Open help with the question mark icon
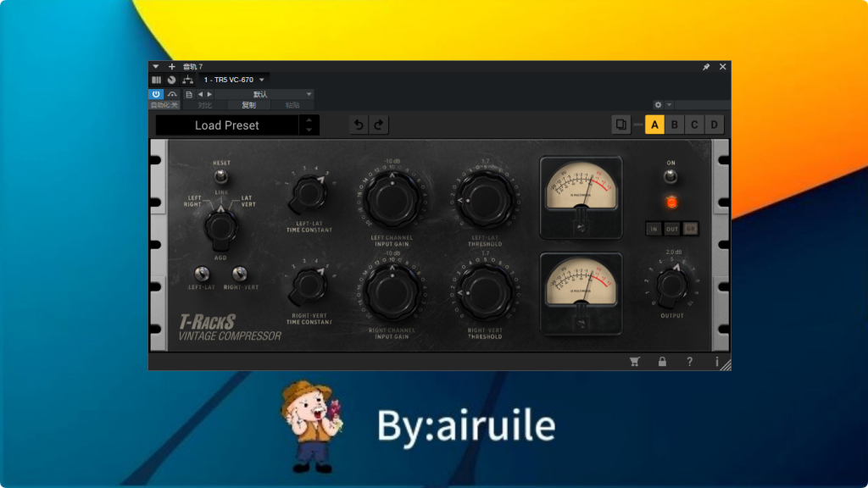Viewport: 868px width, 488px height. point(689,362)
